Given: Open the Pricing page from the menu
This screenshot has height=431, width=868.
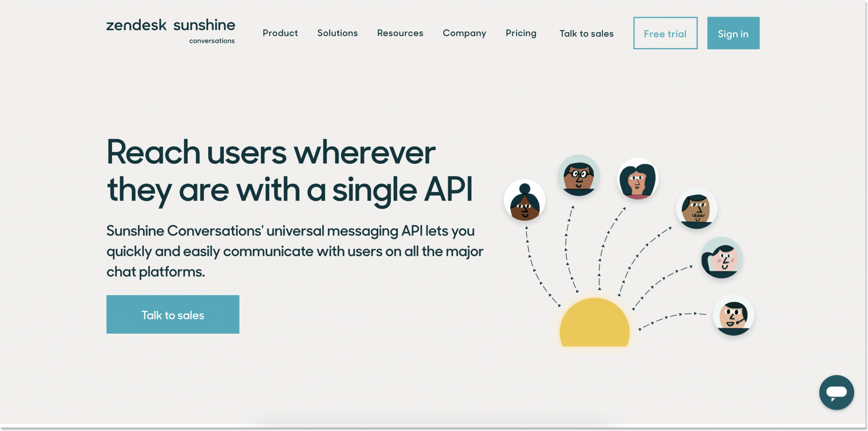Looking at the screenshot, I should click(521, 33).
